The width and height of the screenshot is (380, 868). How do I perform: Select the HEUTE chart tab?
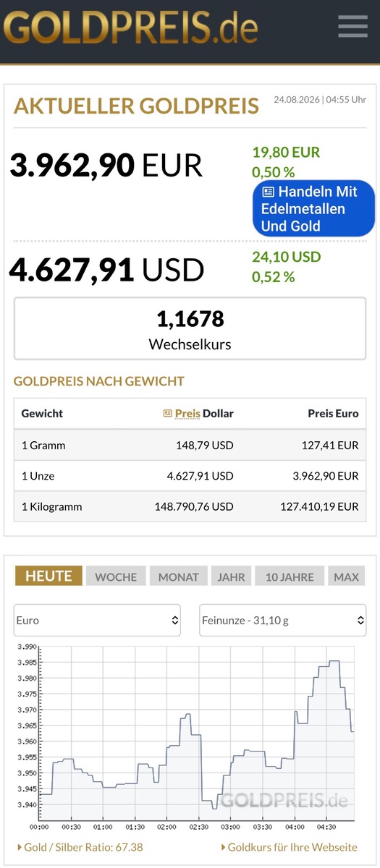pyautogui.click(x=48, y=576)
